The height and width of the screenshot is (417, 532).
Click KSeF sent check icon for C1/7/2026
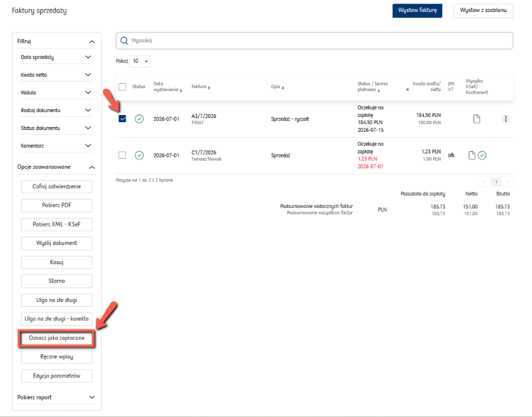click(482, 155)
